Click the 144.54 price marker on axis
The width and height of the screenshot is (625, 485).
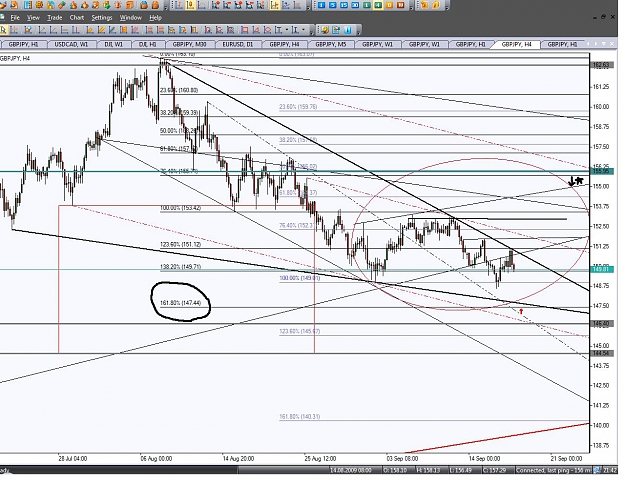click(x=601, y=353)
